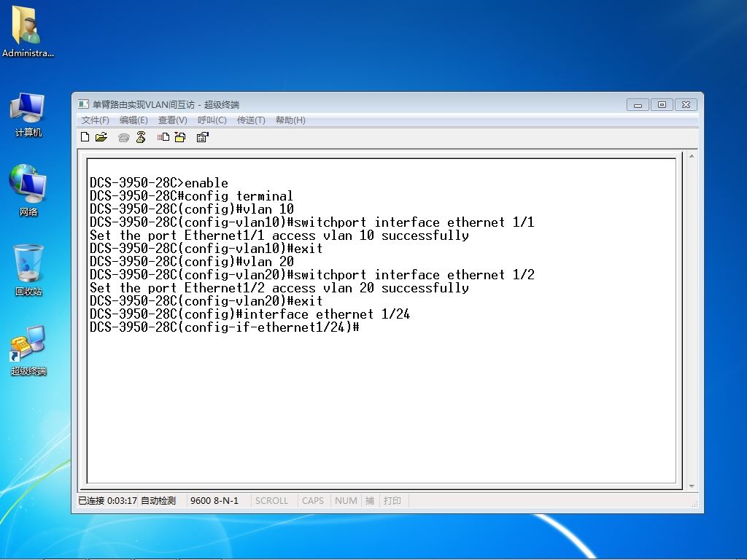
Task: Click the 'Set the port Ethernet1/1' message
Action: click(x=279, y=236)
